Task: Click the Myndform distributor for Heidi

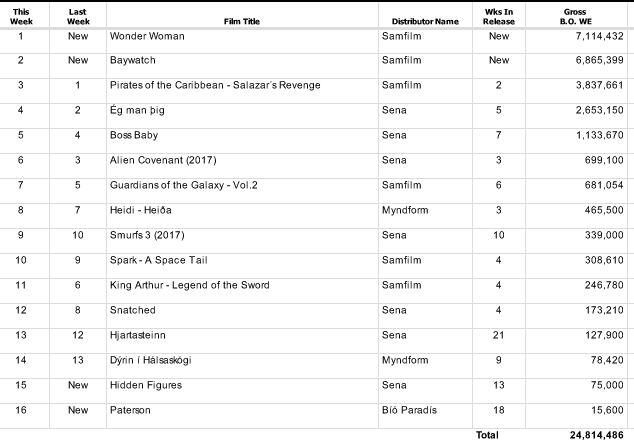Action: pos(406,210)
